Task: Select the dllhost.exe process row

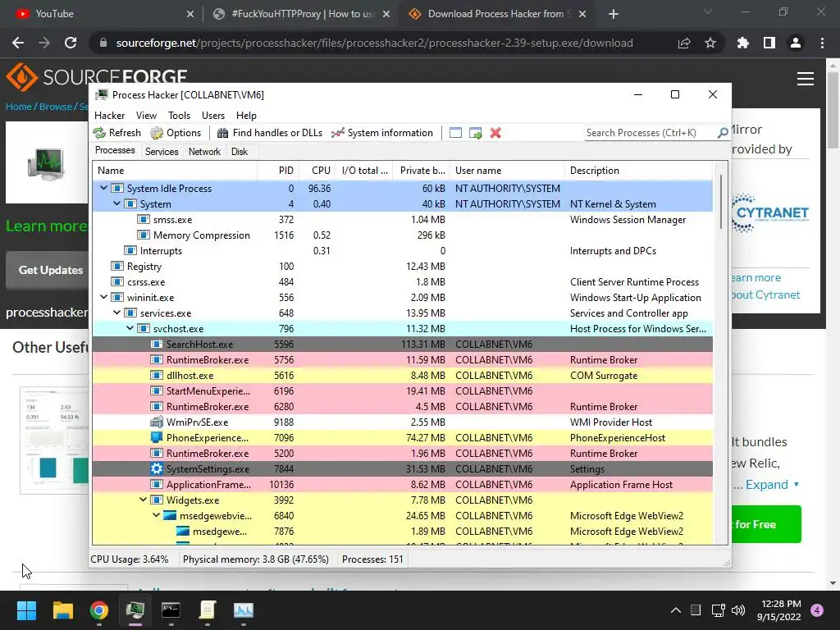Action: click(402, 375)
